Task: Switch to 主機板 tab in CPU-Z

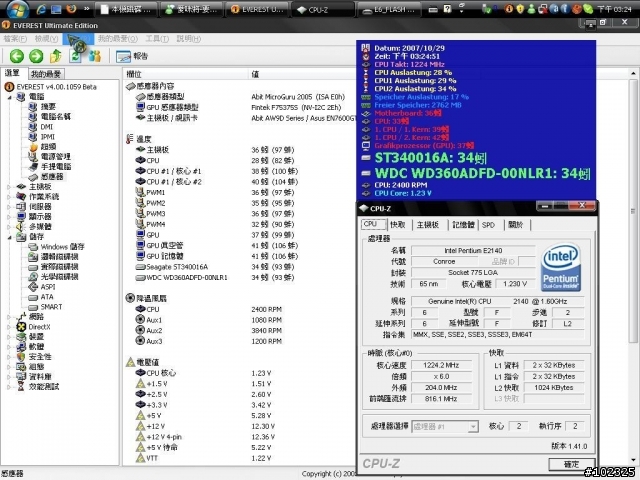Action: (428, 224)
